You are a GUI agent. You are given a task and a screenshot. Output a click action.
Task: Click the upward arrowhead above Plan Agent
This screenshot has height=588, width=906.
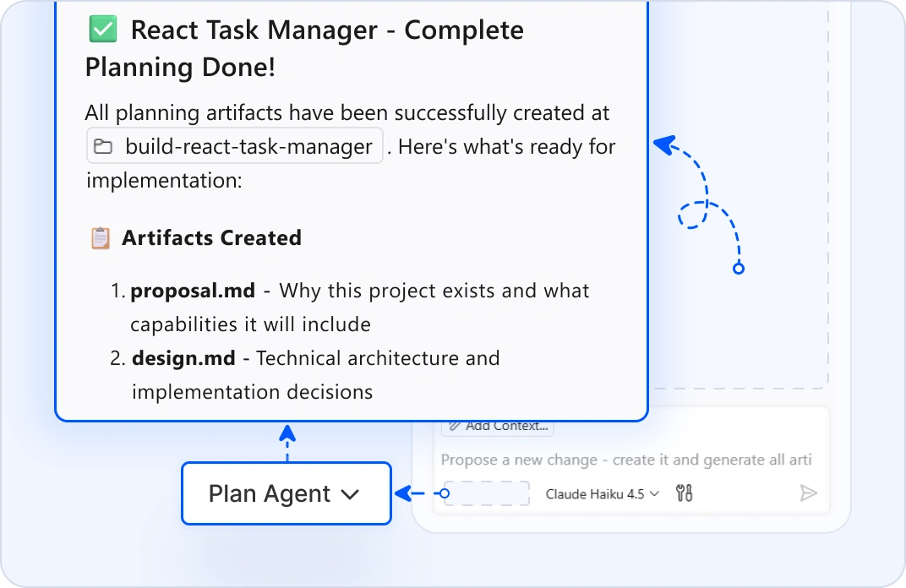point(287,433)
